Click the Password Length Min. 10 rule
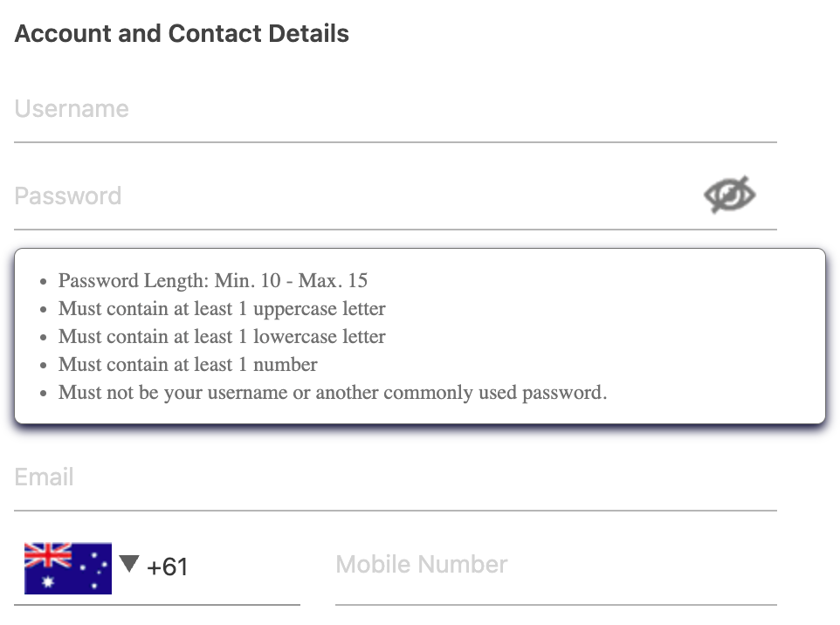Screen dimensions: 840x625 pyautogui.click(x=213, y=280)
